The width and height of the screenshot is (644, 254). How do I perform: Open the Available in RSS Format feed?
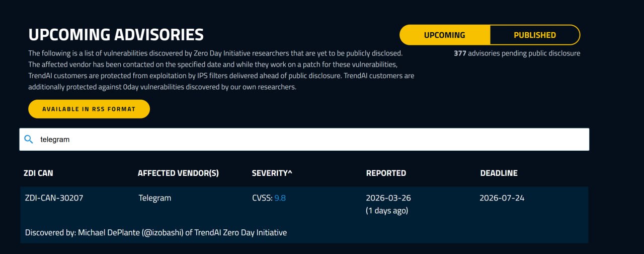click(89, 109)
